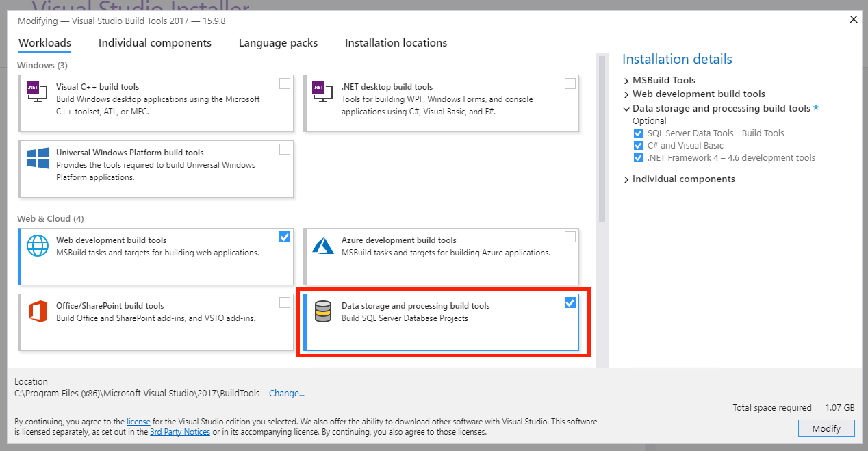Click the Total space required 1.07 GB value
868x451 pixels.
click(841, 408)
